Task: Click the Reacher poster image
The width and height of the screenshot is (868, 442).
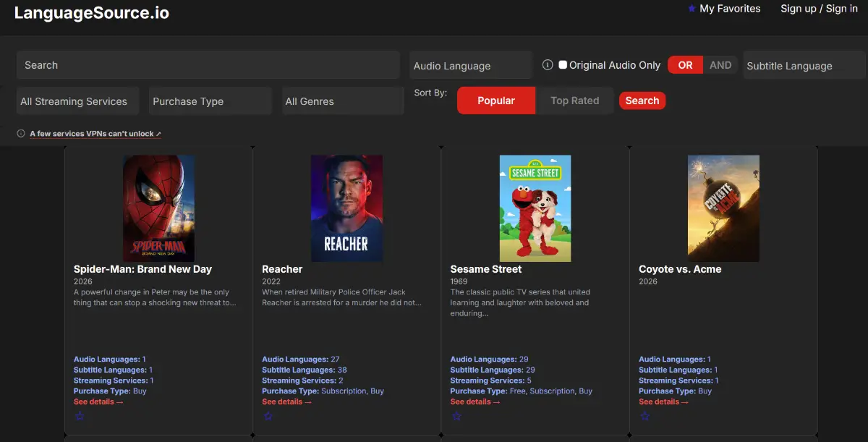Action: pyautogui.click(x=346, y=208)
